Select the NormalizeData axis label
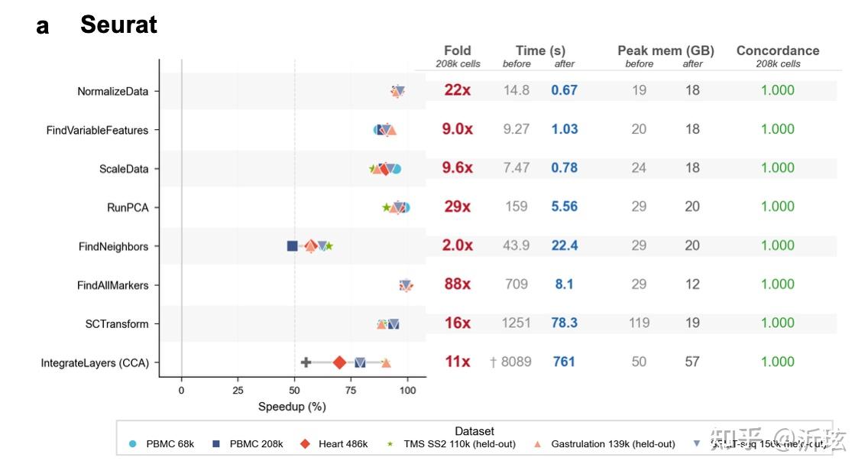 [x=113, y=92]
